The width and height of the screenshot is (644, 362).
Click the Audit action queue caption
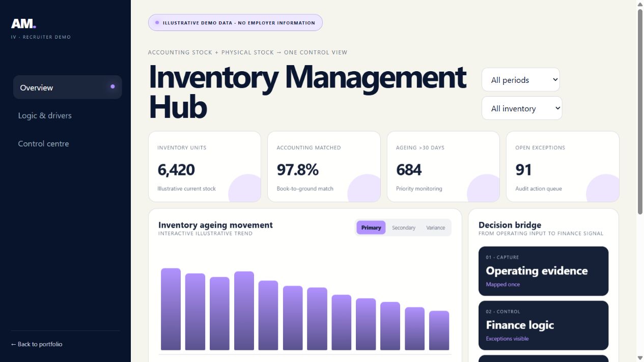pos(539,189)
